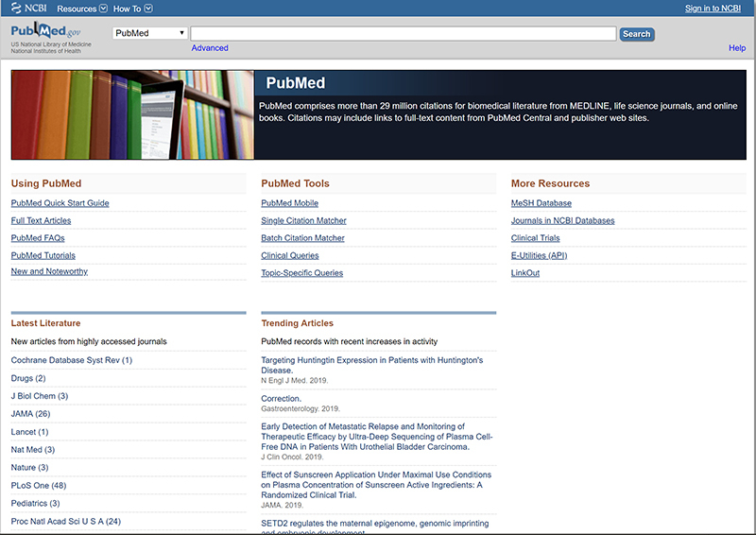Viewport: 756px width, 535px height.
Task: Open New and Noteworthy link
Action: pyautogui.click(x=49, y=271)
